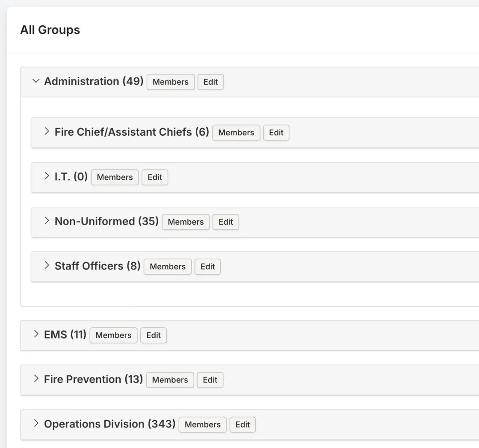Edit the Fire Prevention group
Image resolution: width=479 pixels, height=448 pixels.
pos(210,380)
